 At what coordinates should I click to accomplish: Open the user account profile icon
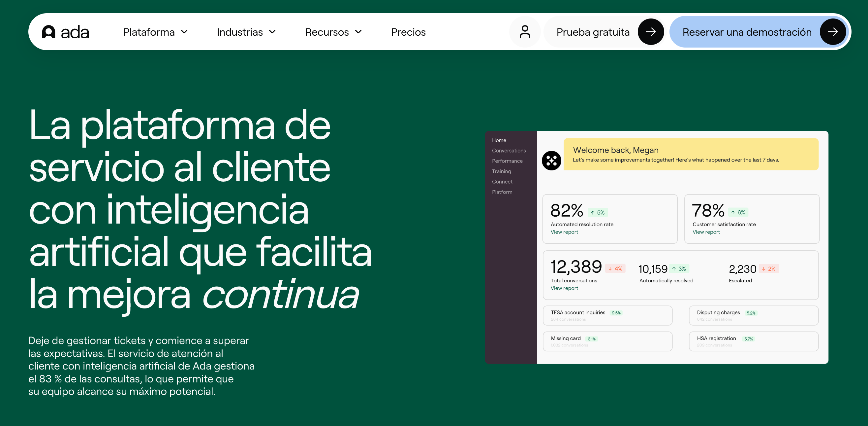coord(525,32)
